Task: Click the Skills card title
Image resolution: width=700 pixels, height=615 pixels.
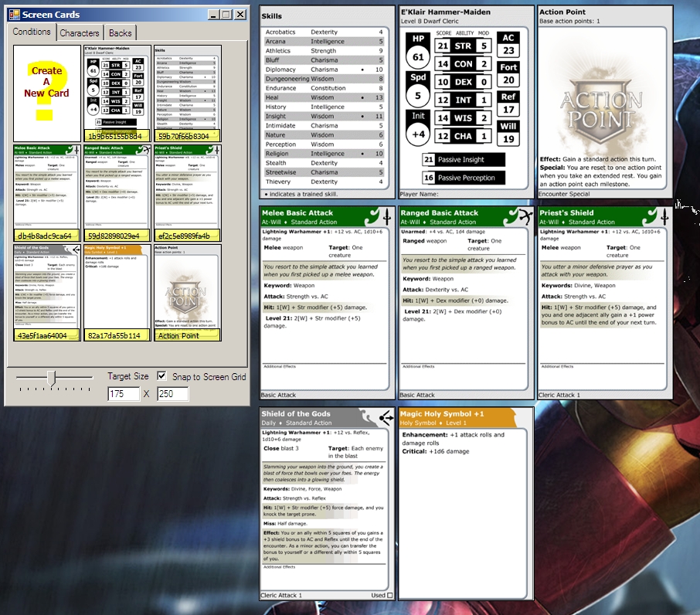Action: [272, 16]
